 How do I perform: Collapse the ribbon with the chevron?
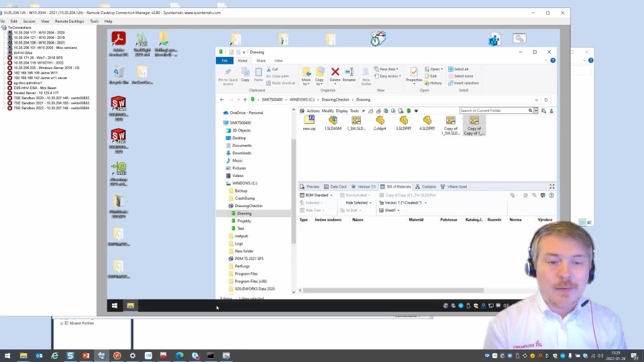click(x=546, y=61)
